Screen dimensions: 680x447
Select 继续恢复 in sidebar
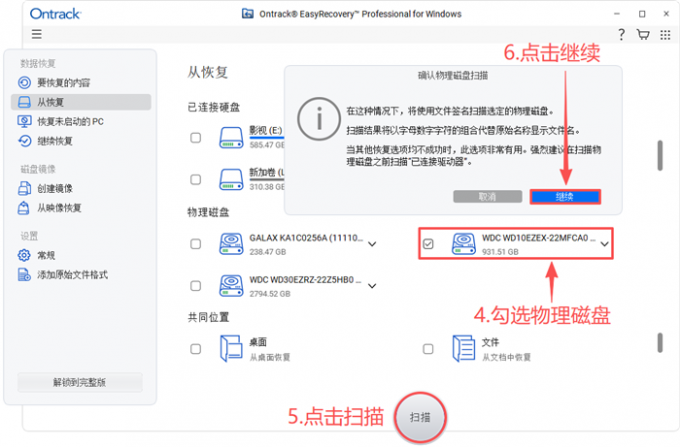point(81,141)
